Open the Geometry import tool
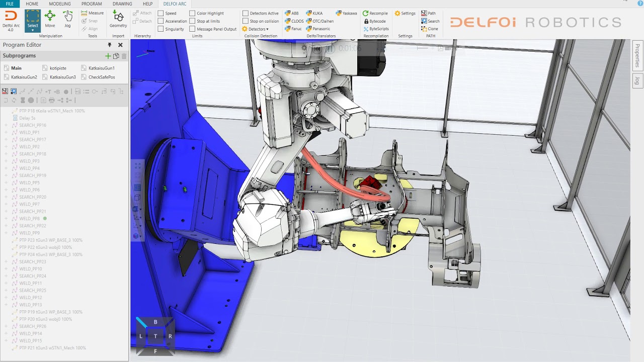Viewport: 644px width, 362px height. (x=118, y=19)
